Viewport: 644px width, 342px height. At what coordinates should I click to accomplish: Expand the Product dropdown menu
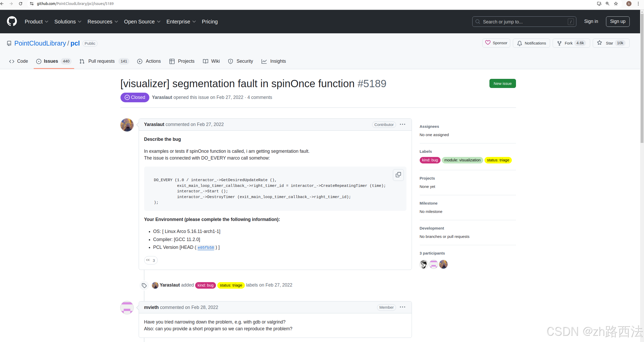(x=36, y=22)
